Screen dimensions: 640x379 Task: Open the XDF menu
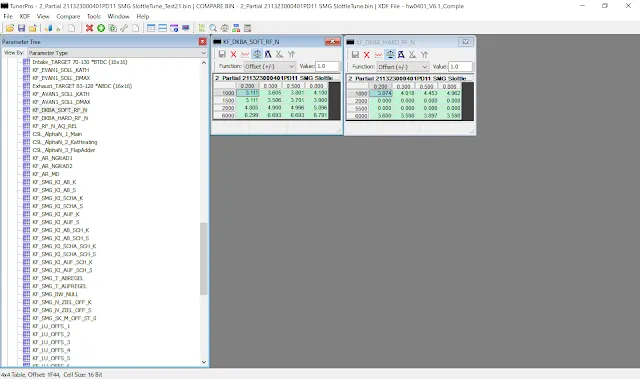pos(24,17)
